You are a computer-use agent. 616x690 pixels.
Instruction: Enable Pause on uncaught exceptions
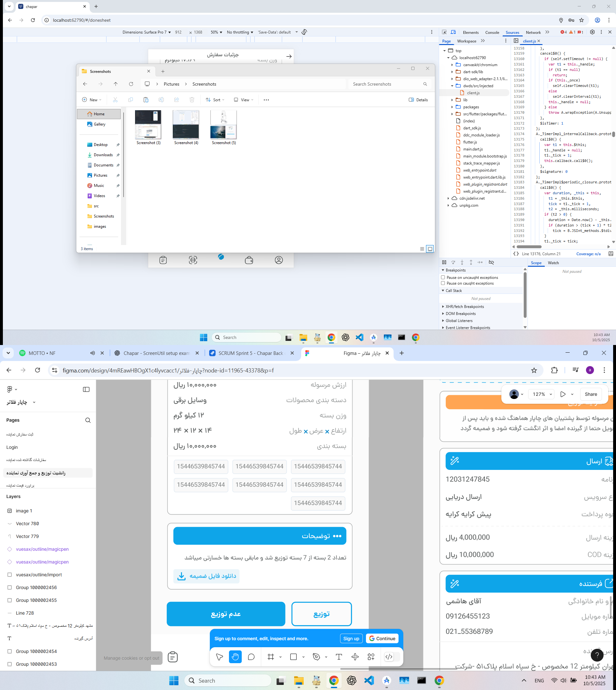(443, 277)
